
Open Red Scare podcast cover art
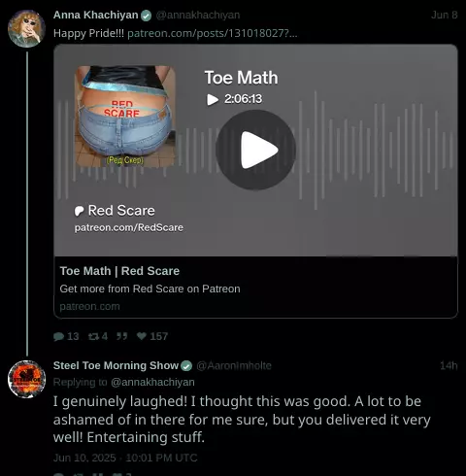[x=125, y=117]
